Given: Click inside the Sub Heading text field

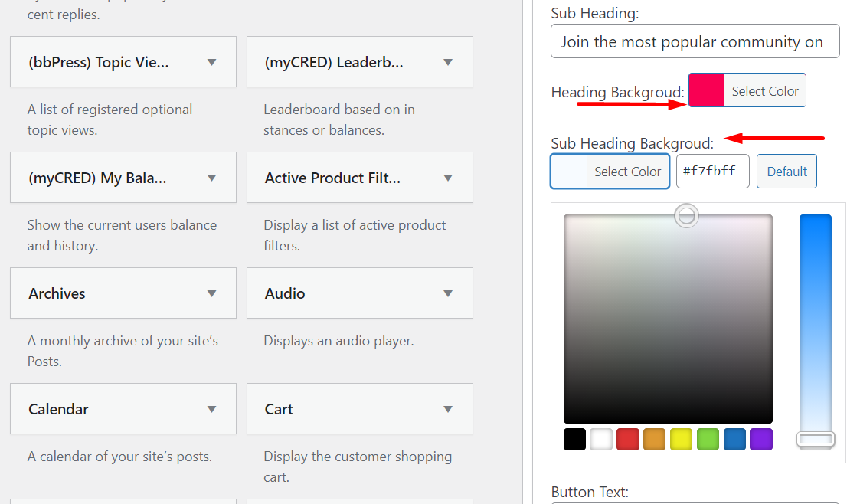Looking at the screenshot, I should pyautogui.click(x=693, y=41).
